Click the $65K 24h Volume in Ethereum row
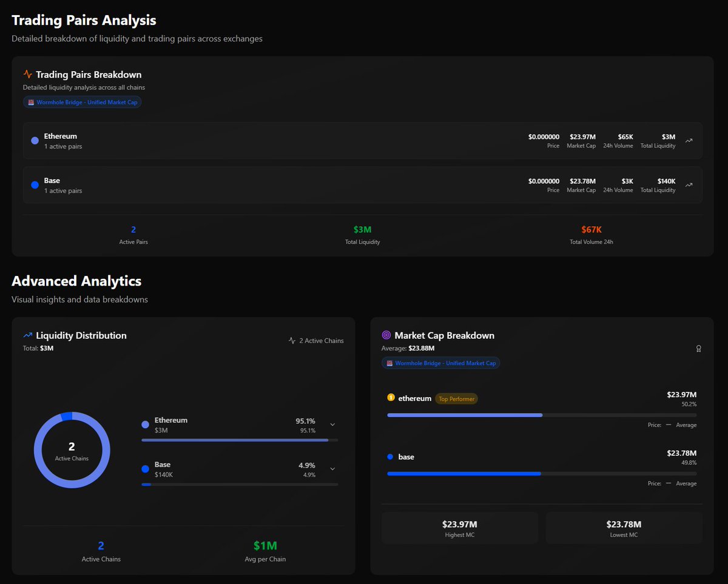 pyautogui.click(x=625, y=137)
